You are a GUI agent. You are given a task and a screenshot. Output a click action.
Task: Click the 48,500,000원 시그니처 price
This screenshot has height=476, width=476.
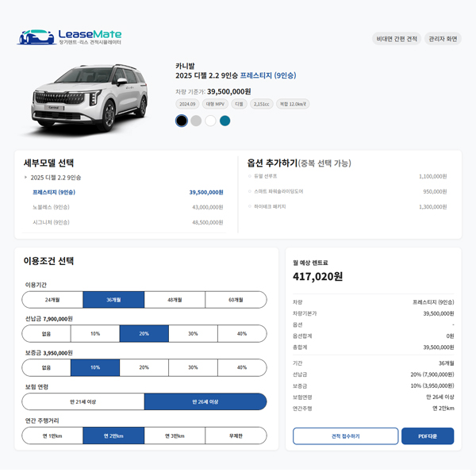208,222
